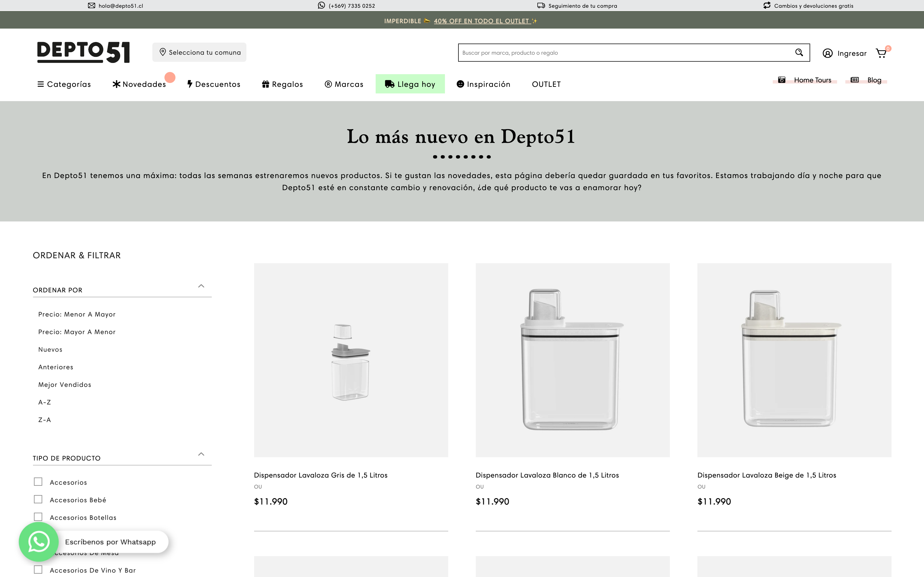
Task: Check the Accesorios filter checkbox
Action: pyautogui.click(x=38, y=482)
